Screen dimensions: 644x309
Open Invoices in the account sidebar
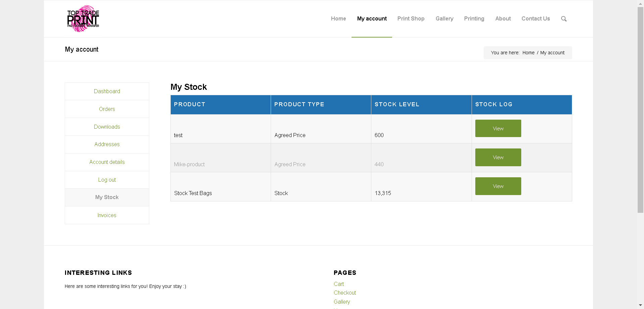(107, 215)
